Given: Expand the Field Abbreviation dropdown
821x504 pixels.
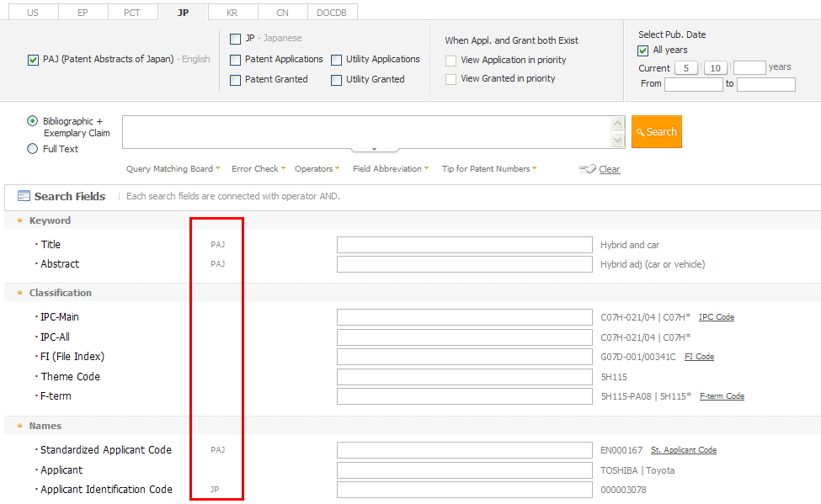Looking at the screenshot, I should click(x=389, y=169).
